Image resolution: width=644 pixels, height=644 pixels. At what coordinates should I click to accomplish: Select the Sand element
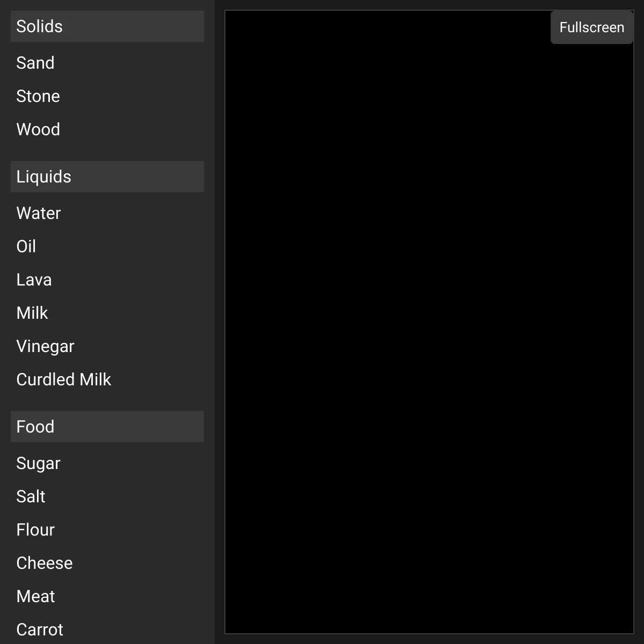coord(107,63)
